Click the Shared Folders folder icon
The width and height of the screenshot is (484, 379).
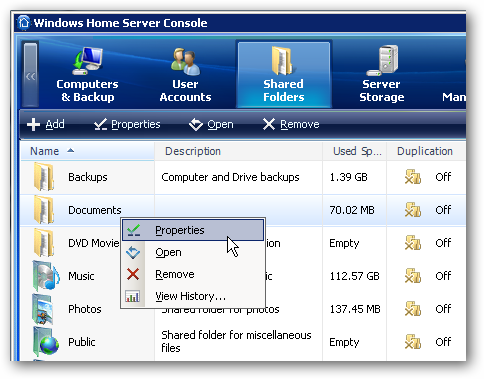coord(282,61)
